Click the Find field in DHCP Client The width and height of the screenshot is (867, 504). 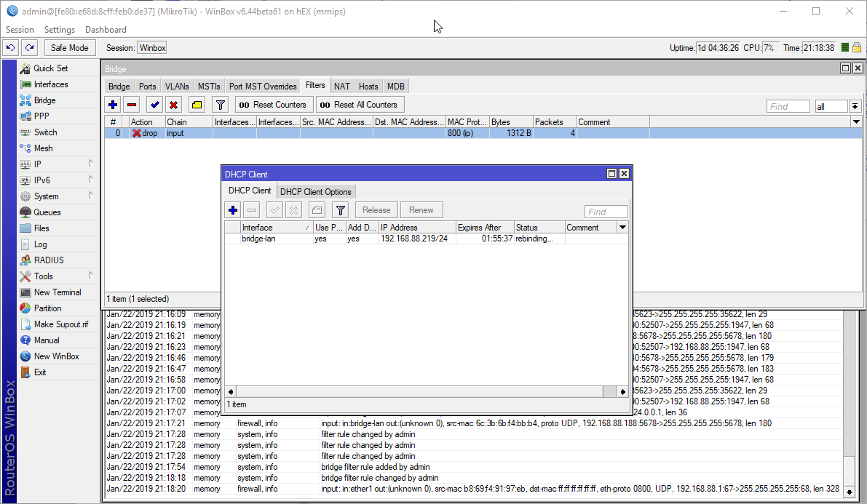pos(606,212)
